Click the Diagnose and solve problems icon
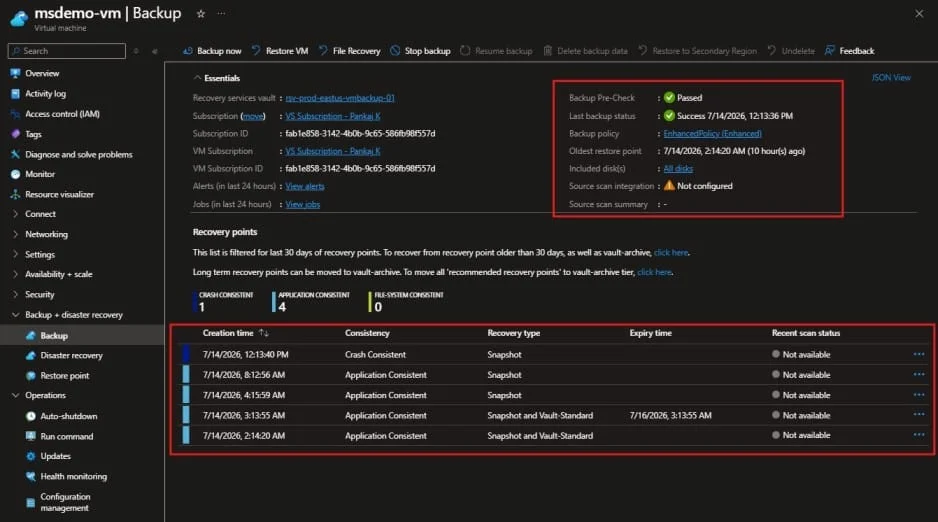This screenshot has height=522, width=938. (x=16, y=154)
